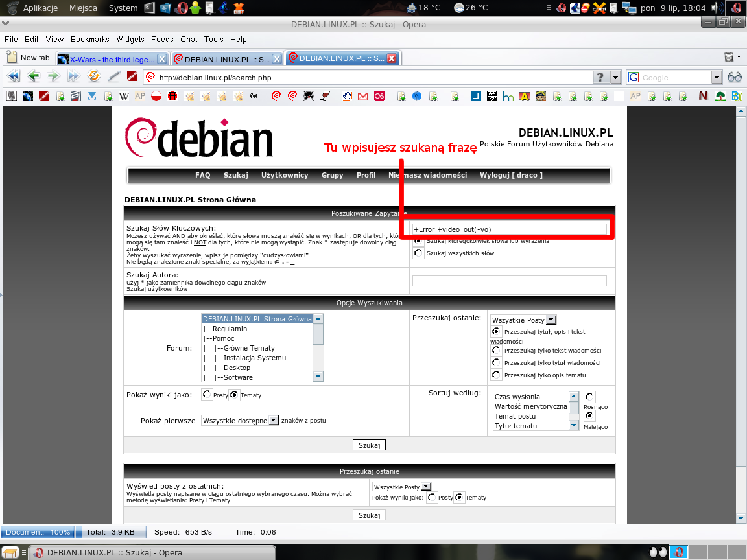
Task: Choose Tematy in Pokaż wyniki jako
Action: pos(234,394)
